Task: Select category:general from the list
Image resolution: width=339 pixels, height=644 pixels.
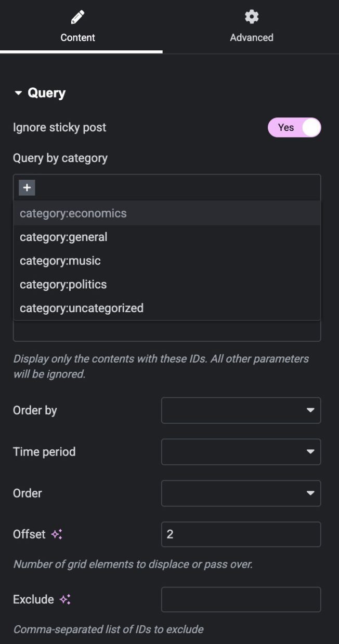Action: coord(63,237)
